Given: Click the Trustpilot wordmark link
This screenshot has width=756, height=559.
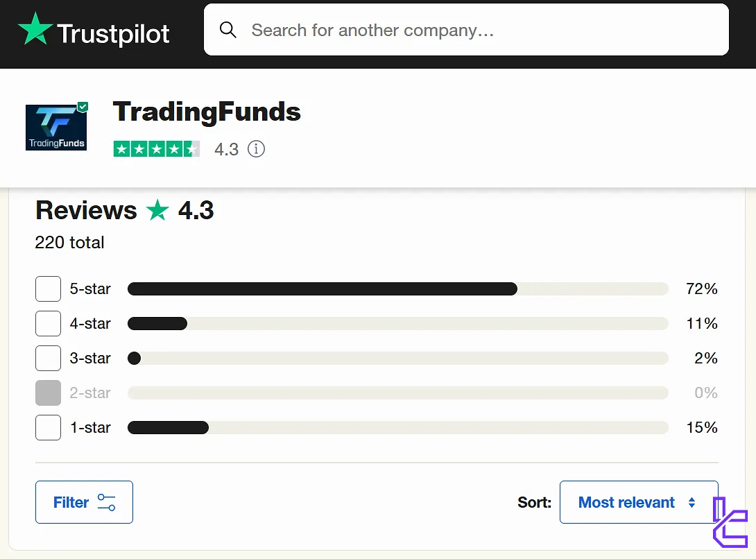Looking at the screenshot, I should point(114,33).
